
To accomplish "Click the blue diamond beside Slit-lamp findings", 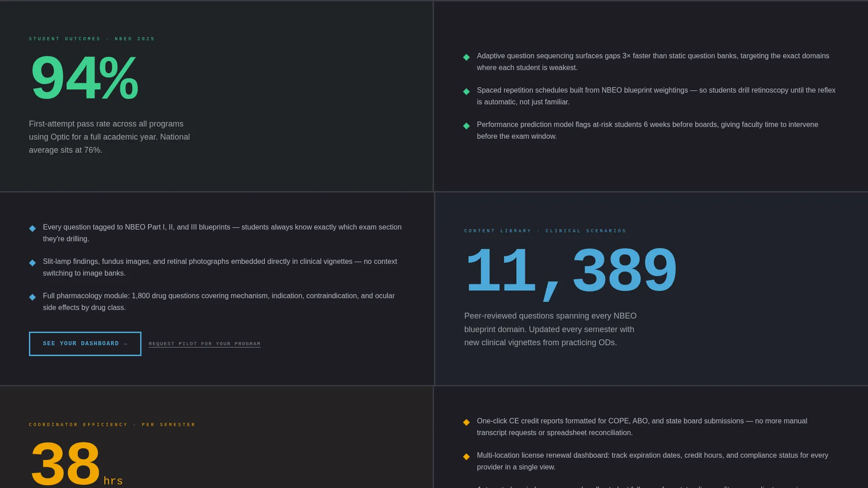I will [33, 263].
